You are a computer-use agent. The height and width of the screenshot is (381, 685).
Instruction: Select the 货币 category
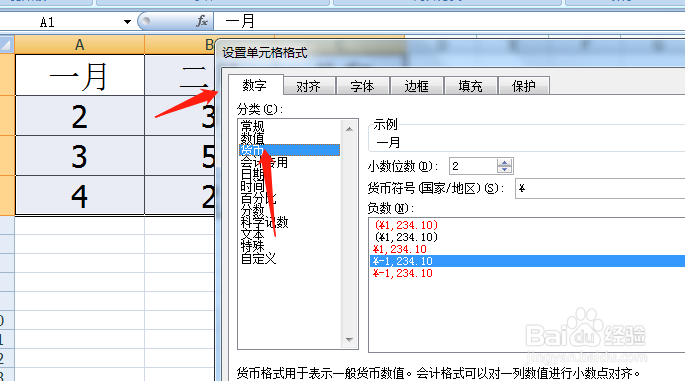(289, 150)
